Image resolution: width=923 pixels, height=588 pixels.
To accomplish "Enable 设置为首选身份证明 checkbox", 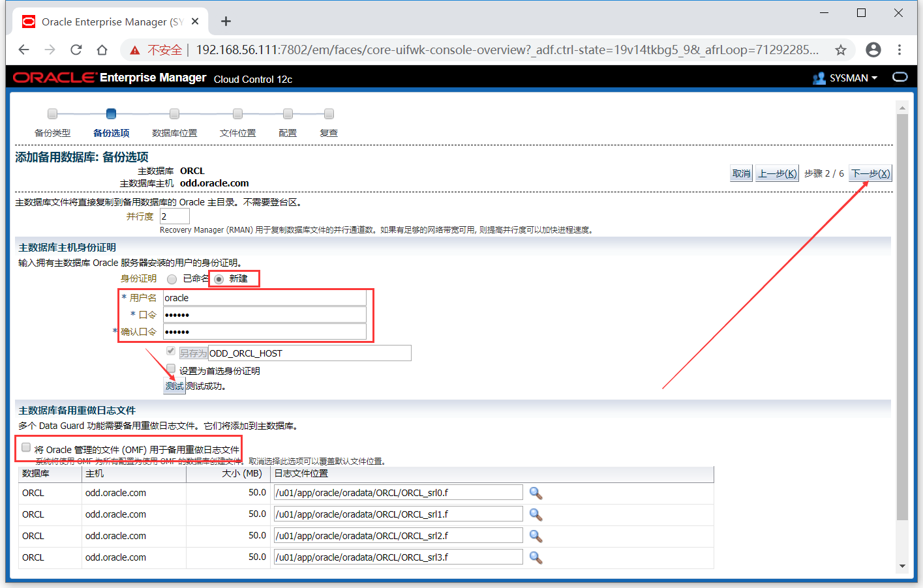I will (171, 368).
